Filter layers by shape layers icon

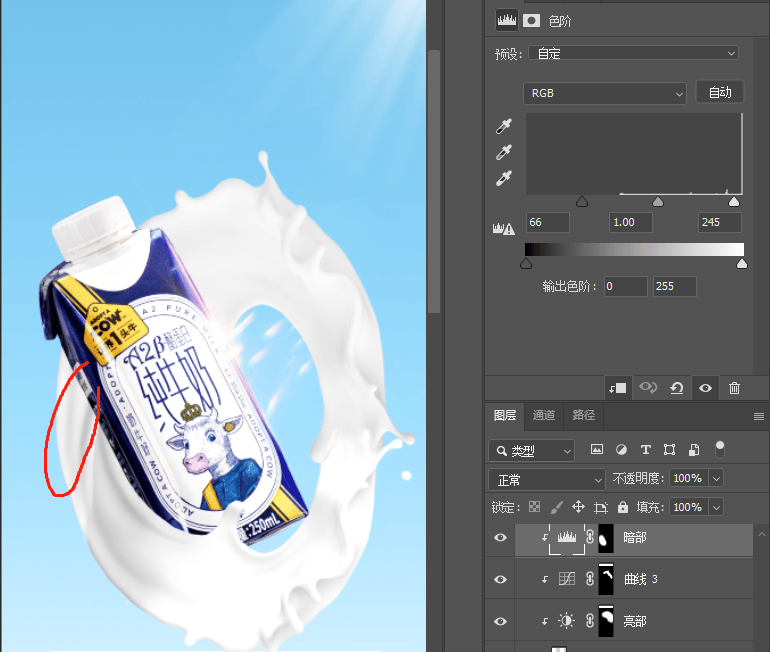coord(669,449)
